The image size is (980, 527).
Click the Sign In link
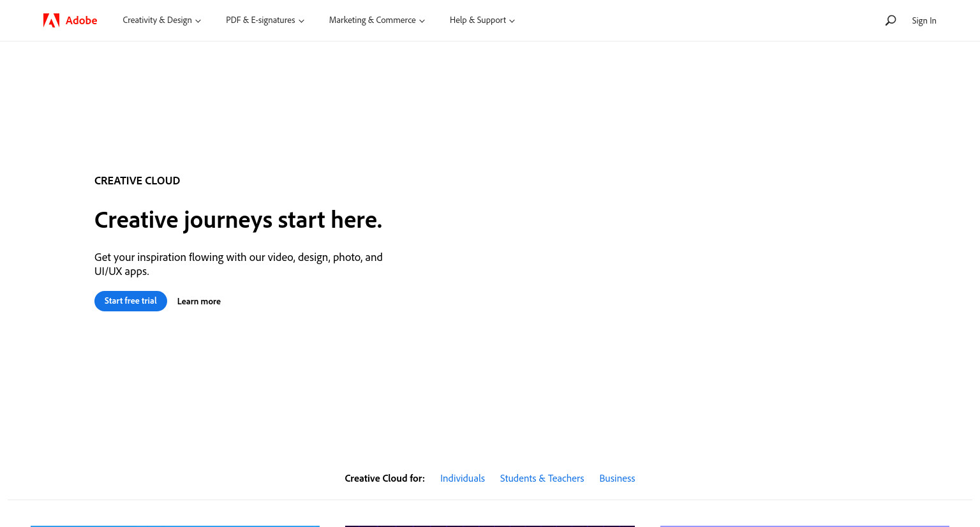click(x=924, y=20)
